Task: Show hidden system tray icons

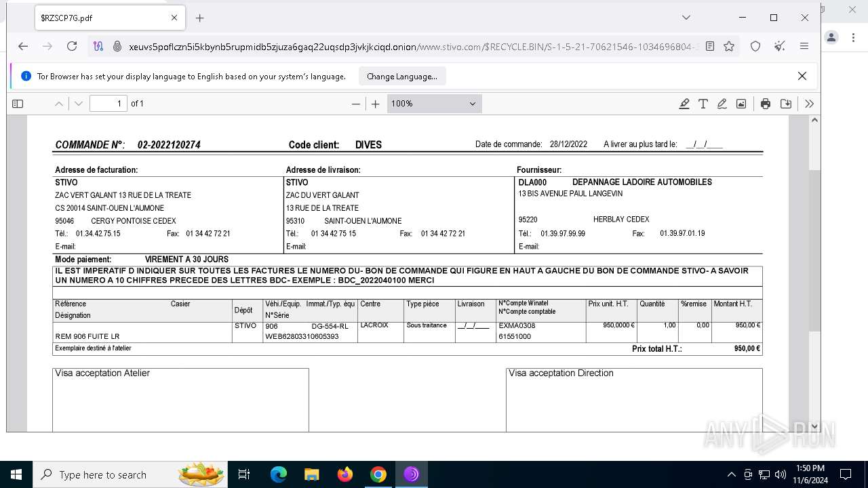Action: point(731,474)
